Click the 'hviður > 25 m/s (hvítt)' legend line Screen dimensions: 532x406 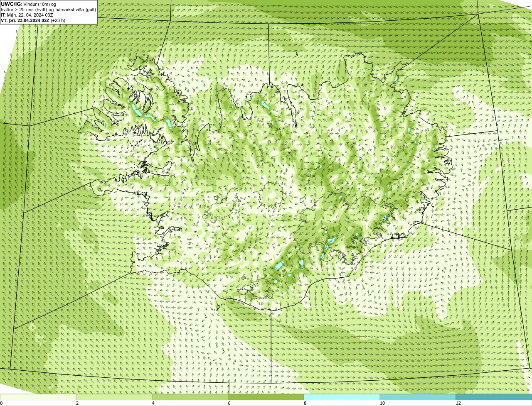[x=49, y=10]
